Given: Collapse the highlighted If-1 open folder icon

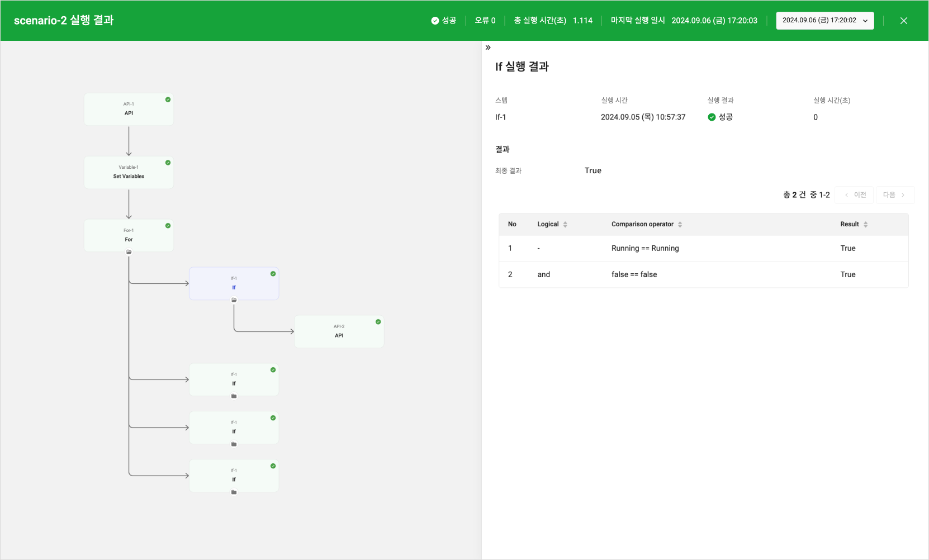Looking at the screenshot, I should coord(234,300).
